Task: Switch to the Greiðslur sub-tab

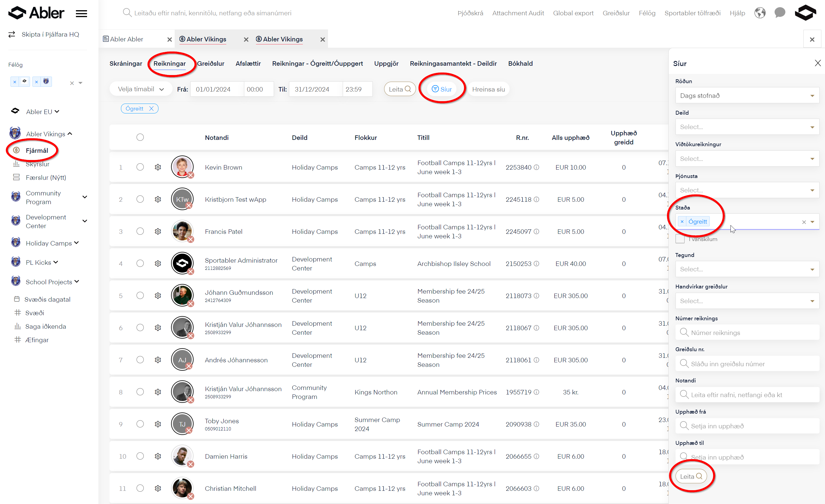Action: [211, 64]
